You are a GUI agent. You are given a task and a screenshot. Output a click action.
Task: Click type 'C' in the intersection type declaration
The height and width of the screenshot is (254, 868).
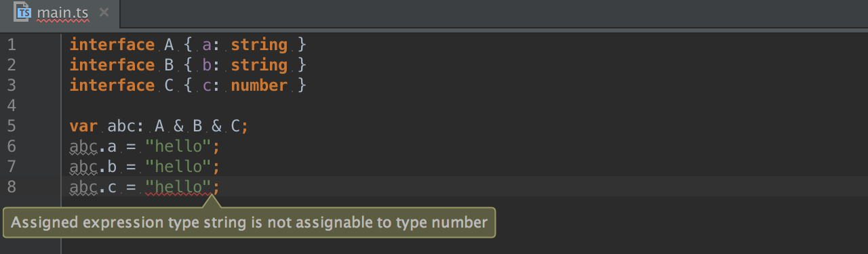[x=237, y=127]
